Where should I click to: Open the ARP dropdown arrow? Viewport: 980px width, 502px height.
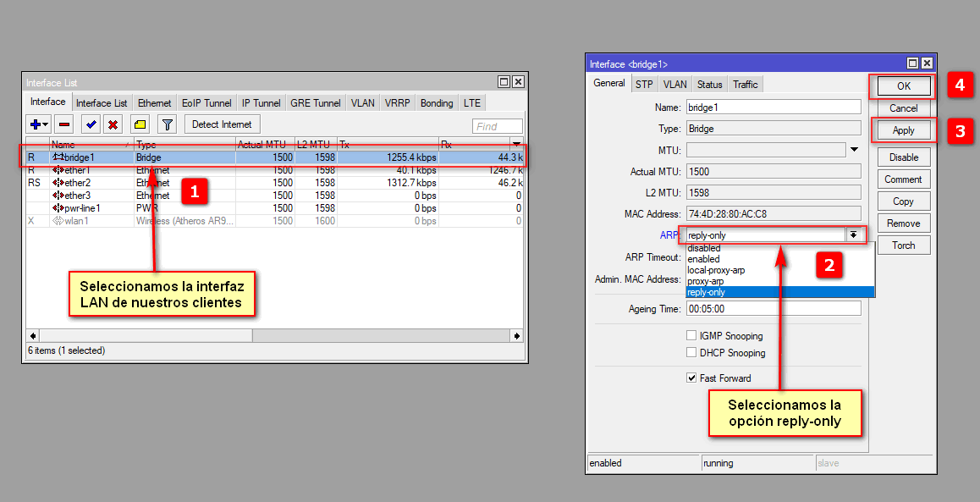pos(854,234)
